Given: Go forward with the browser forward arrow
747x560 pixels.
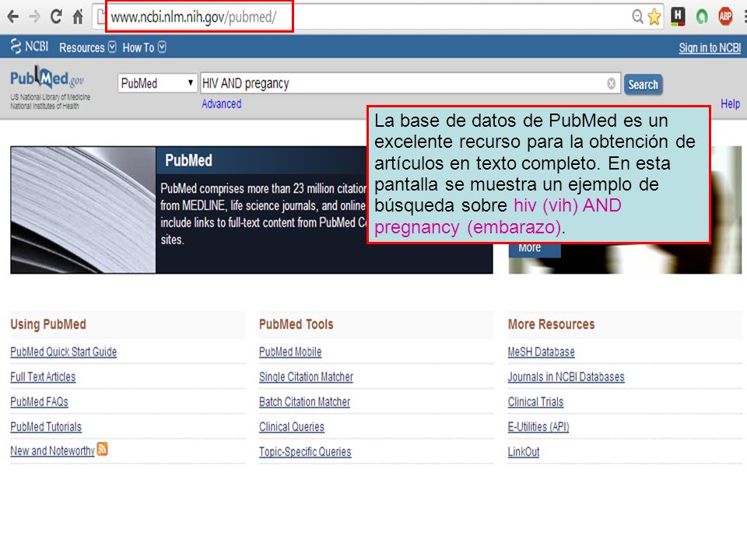Looking at the screenshot, I should (34, 17).
